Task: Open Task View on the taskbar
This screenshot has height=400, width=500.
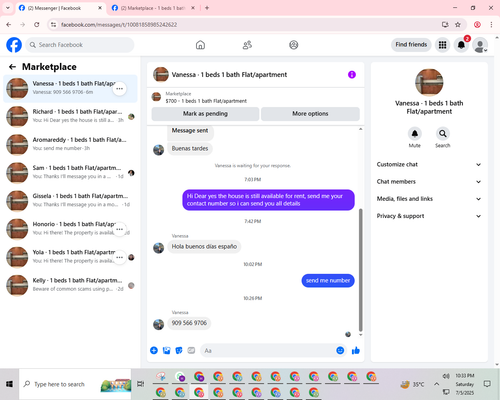Action: pyautogui.click(x=141, y=384)
